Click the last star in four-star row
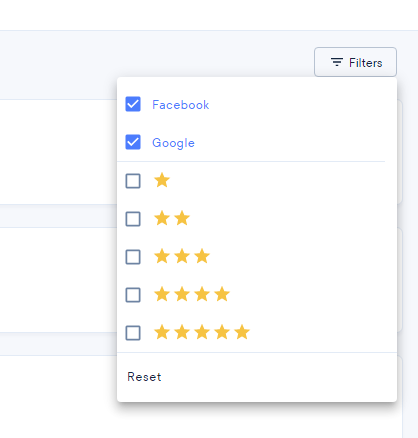 pyautogui.click(x=222, y=294)
